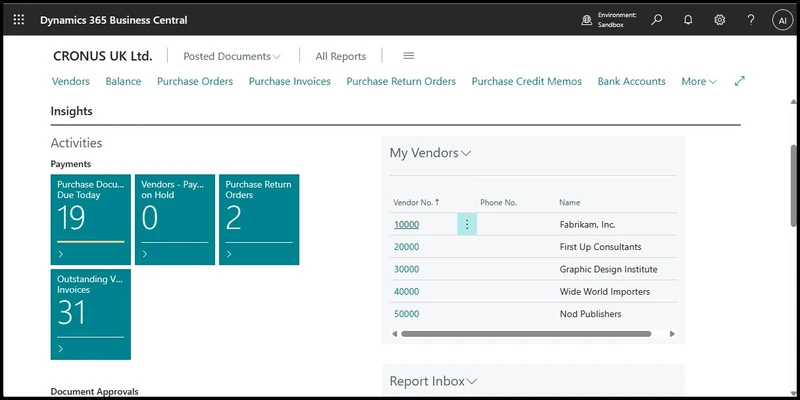This screenshot has width=800, height=400.
Task: Click the arrow on the Purchase Return Orders tile
Action: tap(229, 254)
